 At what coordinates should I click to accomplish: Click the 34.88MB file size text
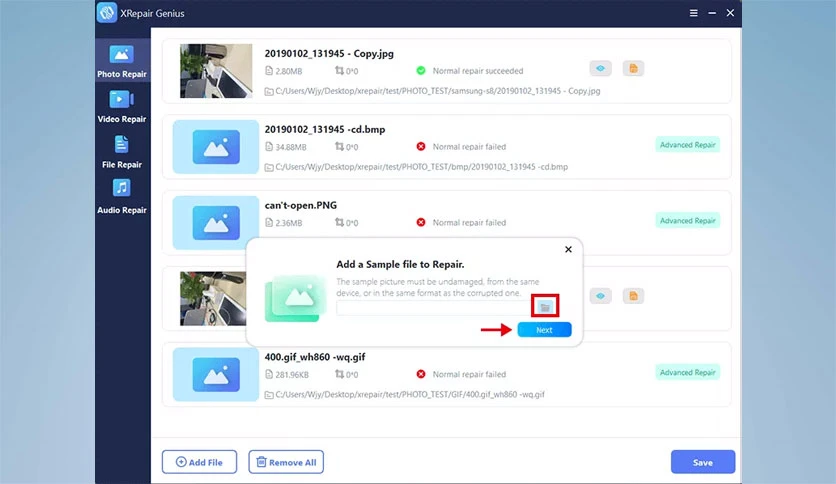[291, 147]
